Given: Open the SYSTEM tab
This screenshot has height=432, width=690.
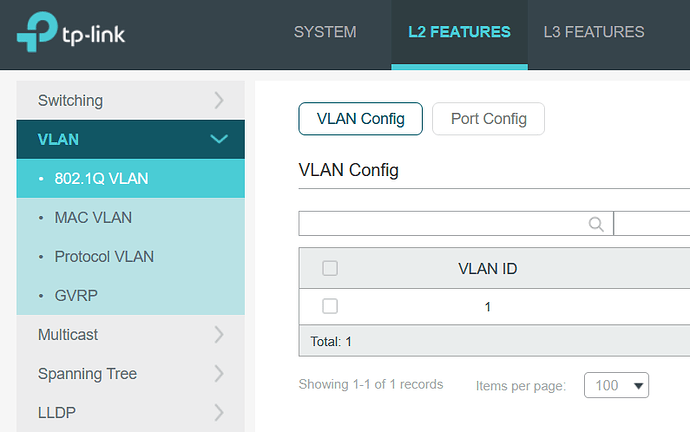Looking at the screenshot, I should pos(325,32).
